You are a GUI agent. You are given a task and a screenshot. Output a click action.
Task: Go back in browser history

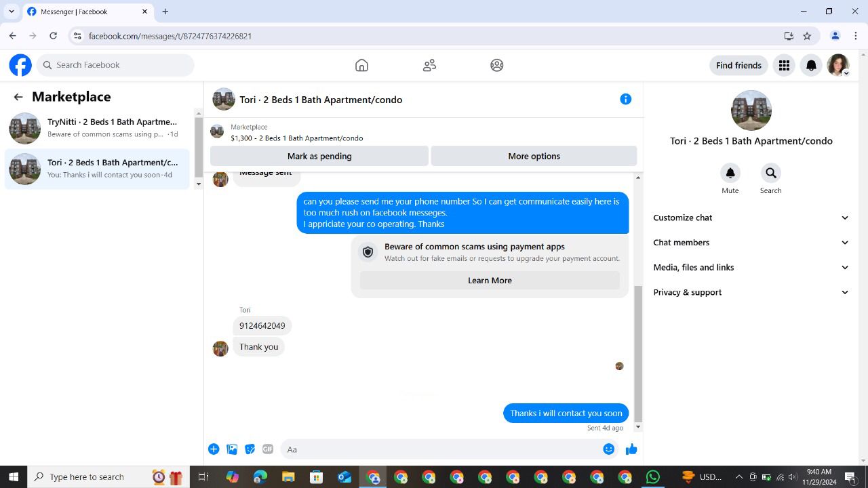[x=12, y=36]
